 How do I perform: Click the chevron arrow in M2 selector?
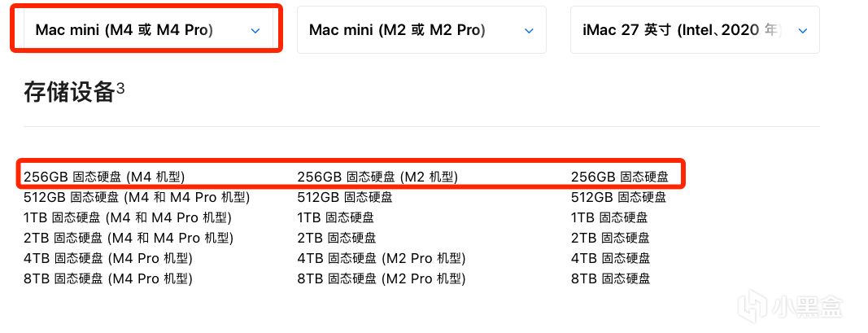(x=529, y=31)
